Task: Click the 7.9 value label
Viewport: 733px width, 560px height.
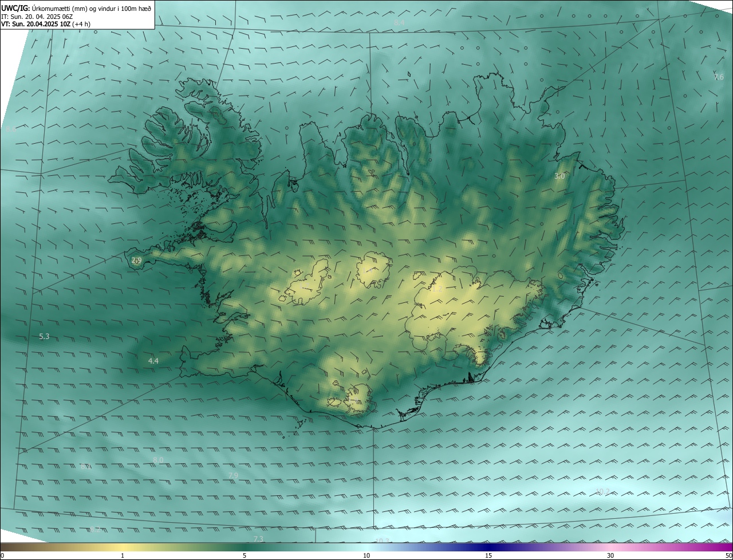Action: [233, 475]
